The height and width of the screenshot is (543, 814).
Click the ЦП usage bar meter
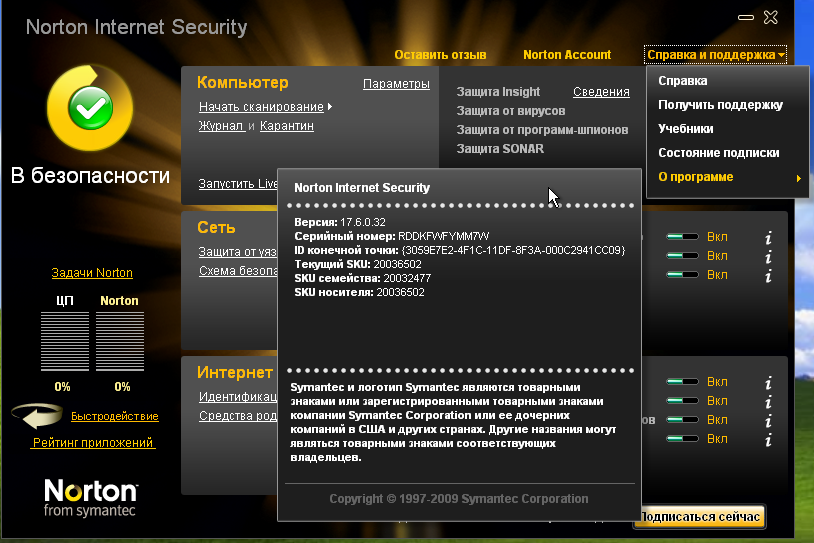click(x=65, y=341)
